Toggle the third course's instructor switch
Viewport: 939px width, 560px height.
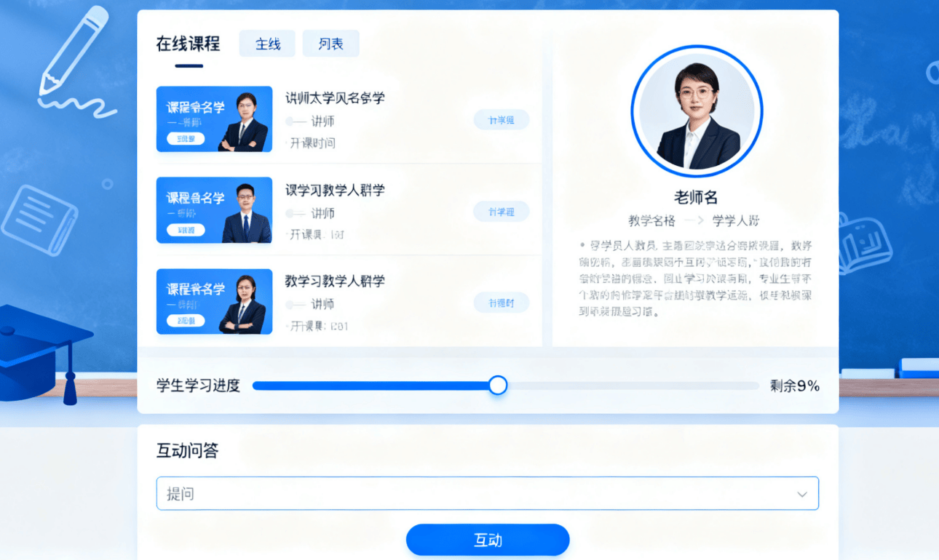pos(295,304)
